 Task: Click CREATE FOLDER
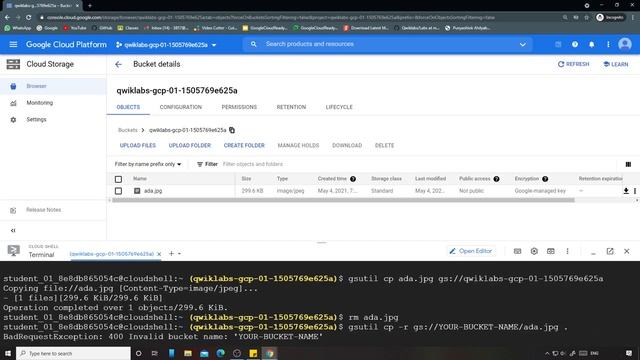point(244,145)
